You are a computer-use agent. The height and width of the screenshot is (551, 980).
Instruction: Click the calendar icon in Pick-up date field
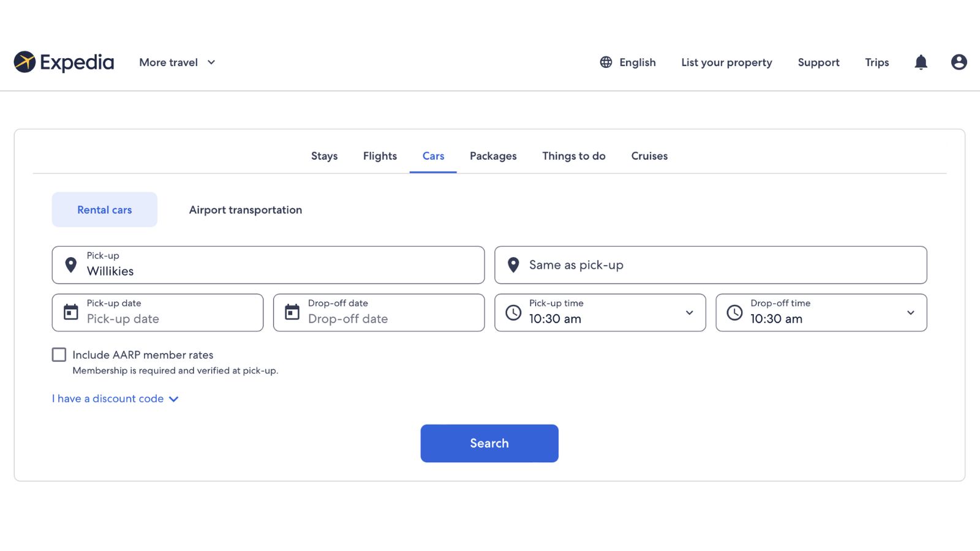(70, 312)
